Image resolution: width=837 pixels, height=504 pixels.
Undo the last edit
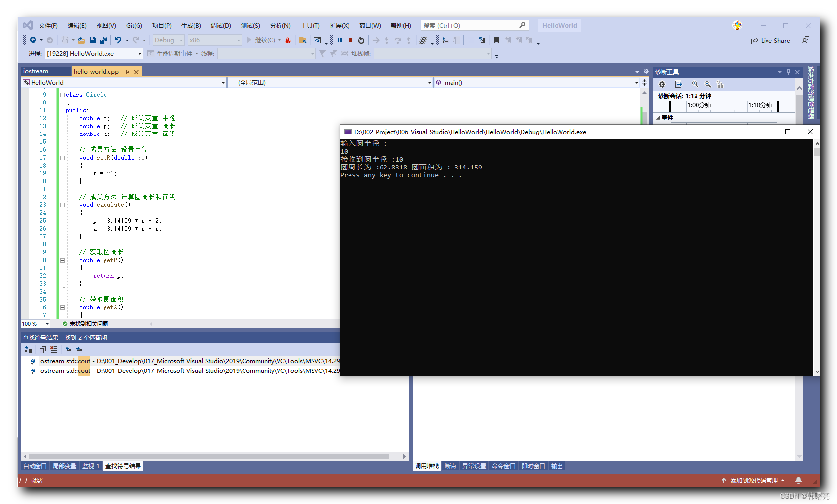click(118, 40)
